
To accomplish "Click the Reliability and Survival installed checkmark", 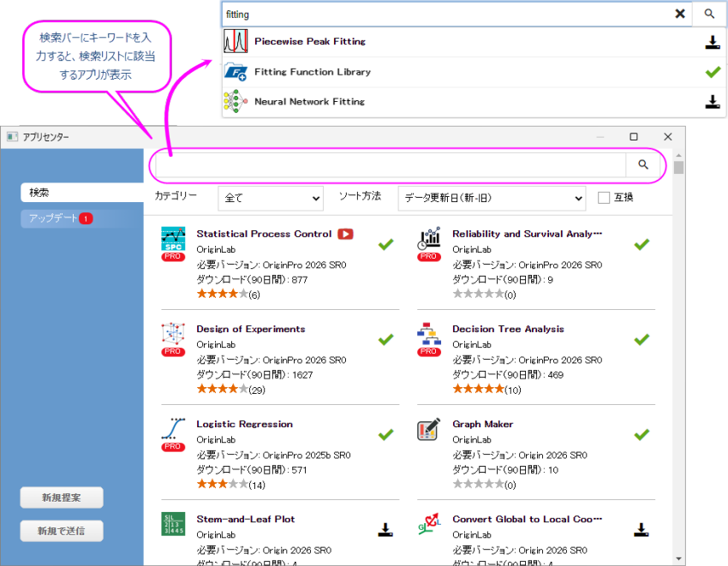I will (641, 244).
